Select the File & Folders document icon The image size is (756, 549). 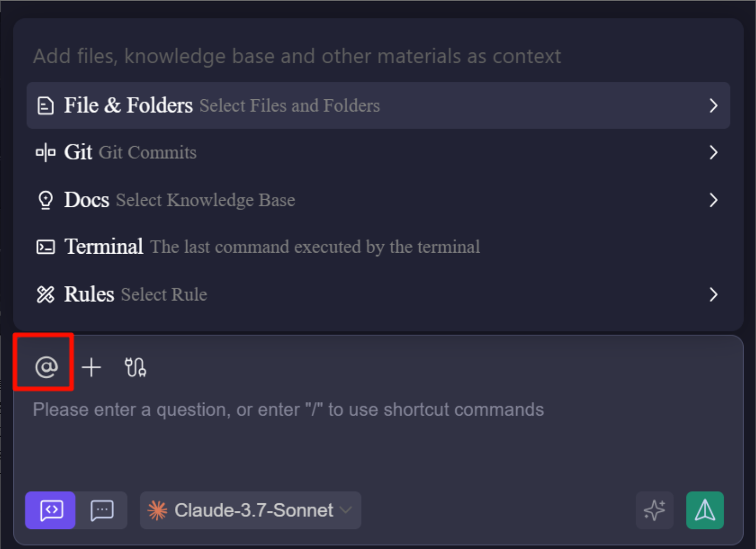click(x=45, y=105)
